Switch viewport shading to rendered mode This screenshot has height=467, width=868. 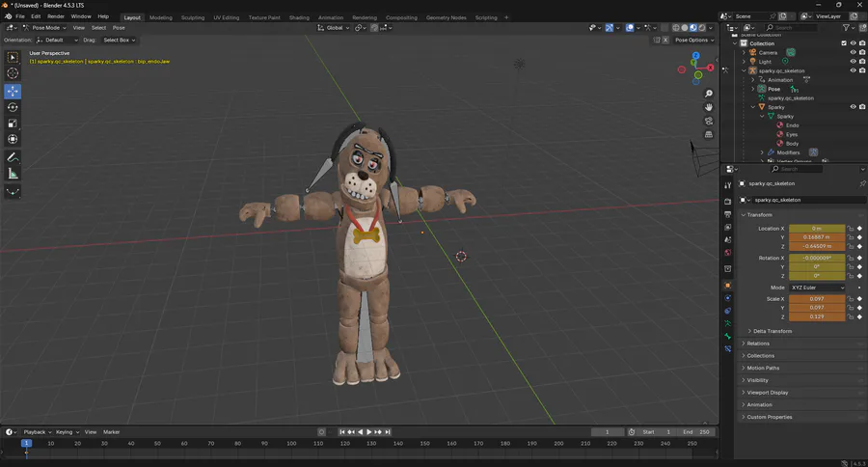click(x=702, y=28)
